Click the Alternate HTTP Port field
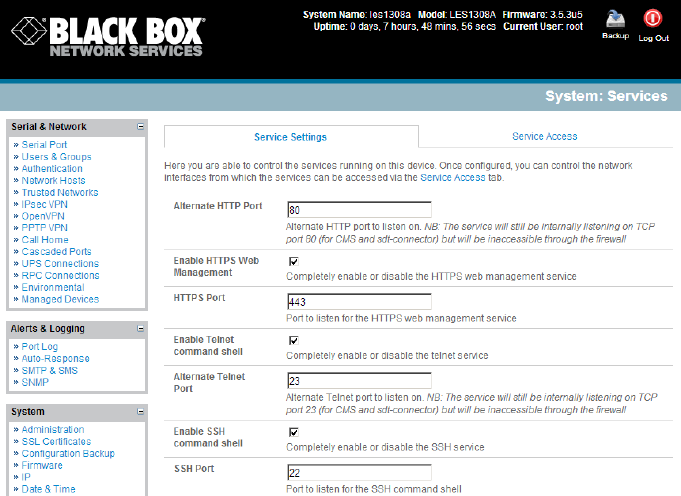The height and width of the screenshot is (496, 681). click(x=358, y=211)
